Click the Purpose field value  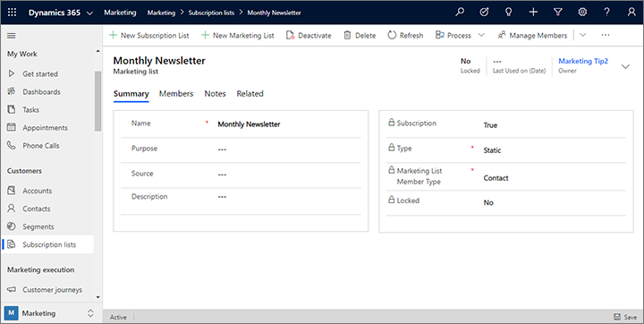[x=222, y=149]
